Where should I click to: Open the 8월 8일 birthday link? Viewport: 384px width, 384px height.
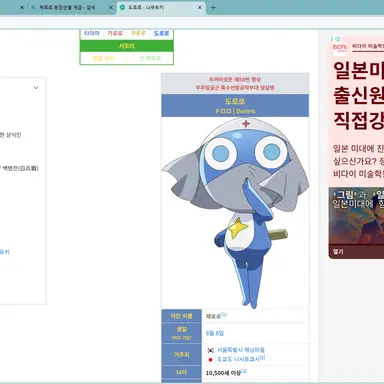point(215,333)
